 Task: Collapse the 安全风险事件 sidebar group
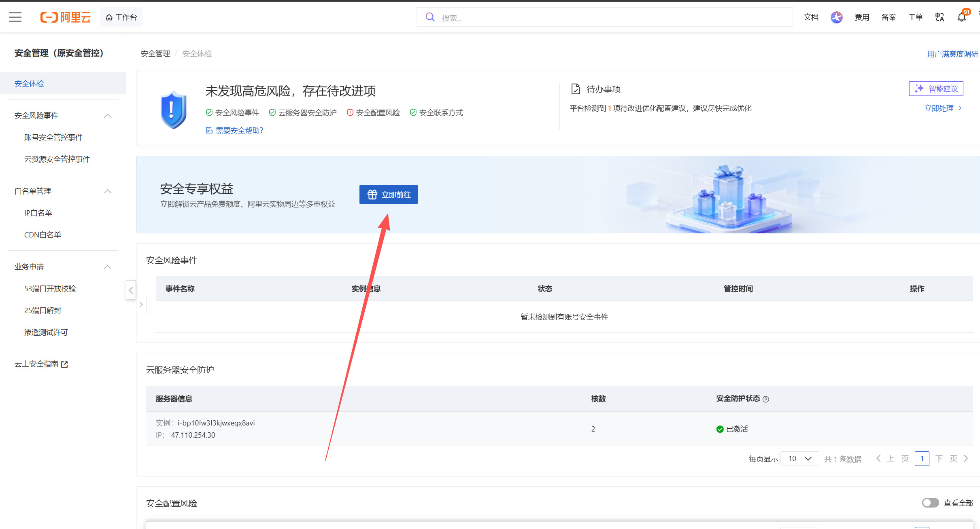pyautogui.click(x=108, y=116)
